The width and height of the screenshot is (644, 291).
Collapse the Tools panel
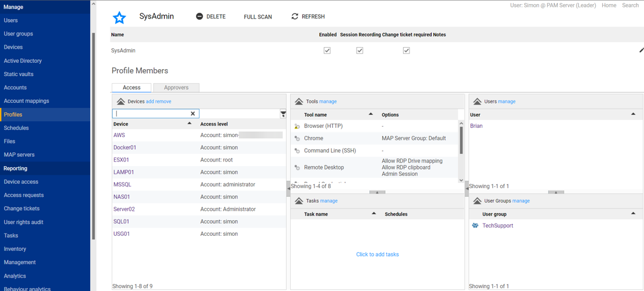[299, 102]
